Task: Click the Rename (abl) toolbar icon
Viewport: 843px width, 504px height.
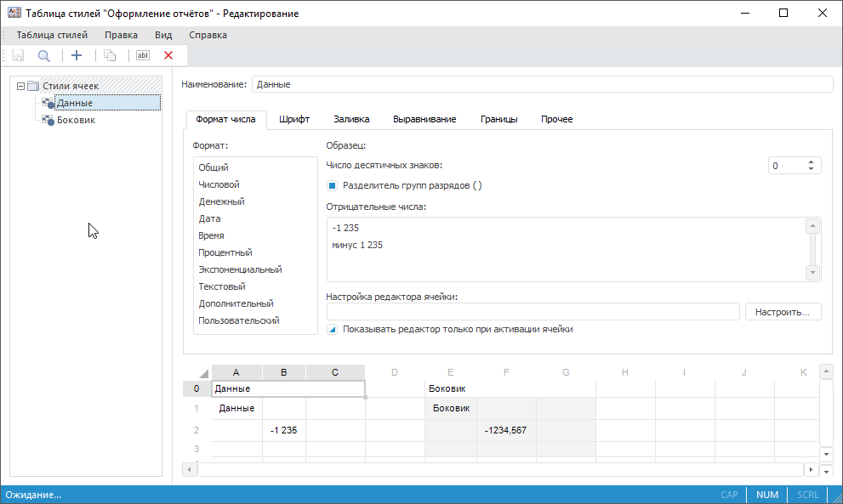Action: (143, 55)
